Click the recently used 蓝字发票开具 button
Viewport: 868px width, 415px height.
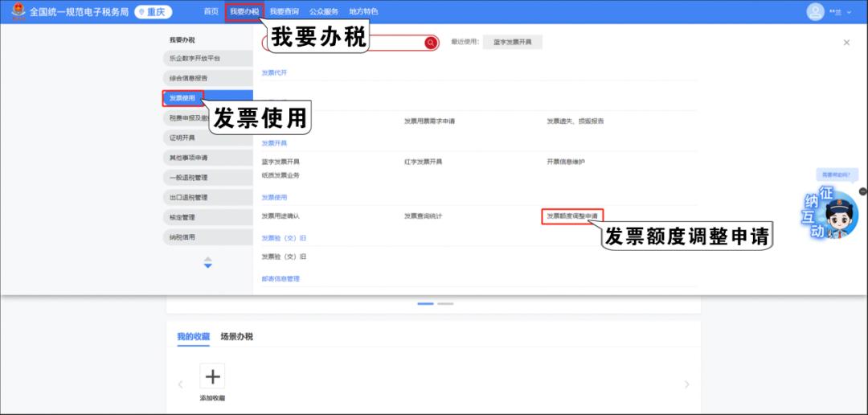(x=512, y=43)
